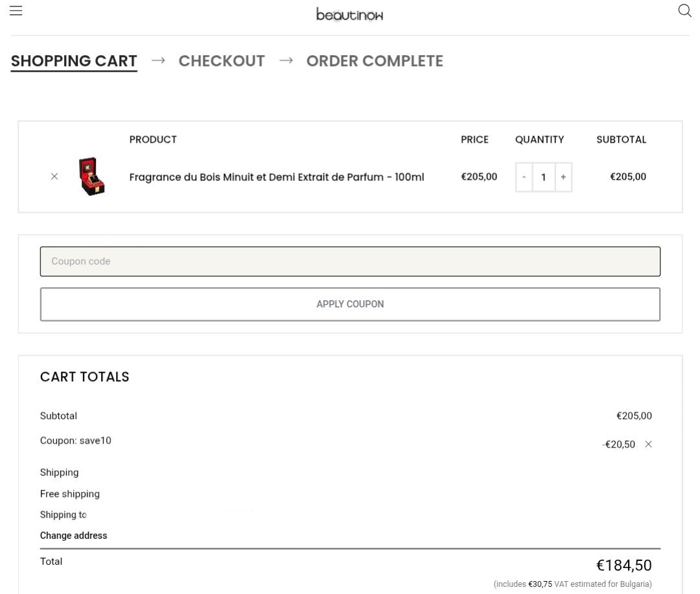The image size is (700, 594).
Task: Open the hamburger navigation menu
Action: [16, 11]
